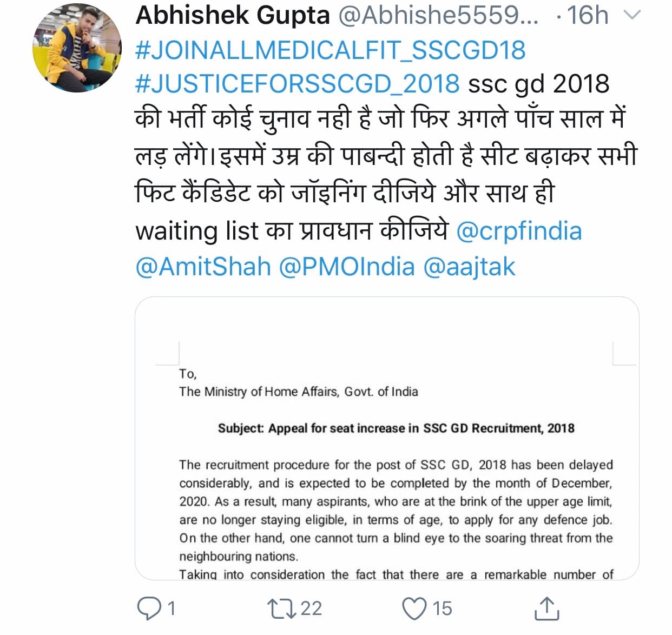
Task: Tap the reply speech bubble icon
Action: click(x=149, y=608)
